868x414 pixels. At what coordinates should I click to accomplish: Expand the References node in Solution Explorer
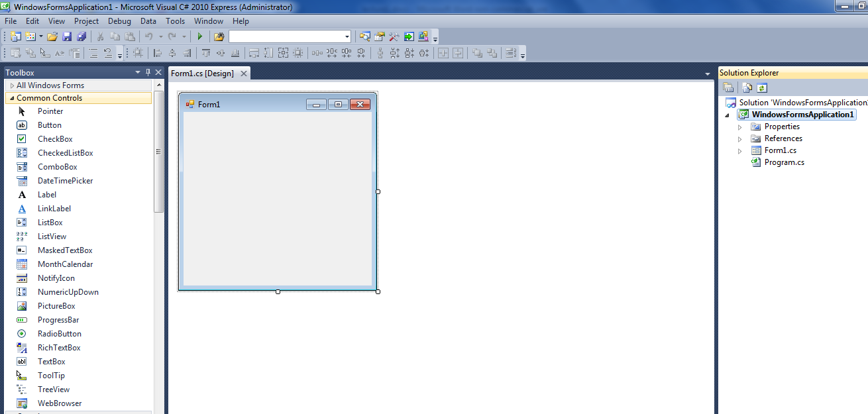point(740,138)
